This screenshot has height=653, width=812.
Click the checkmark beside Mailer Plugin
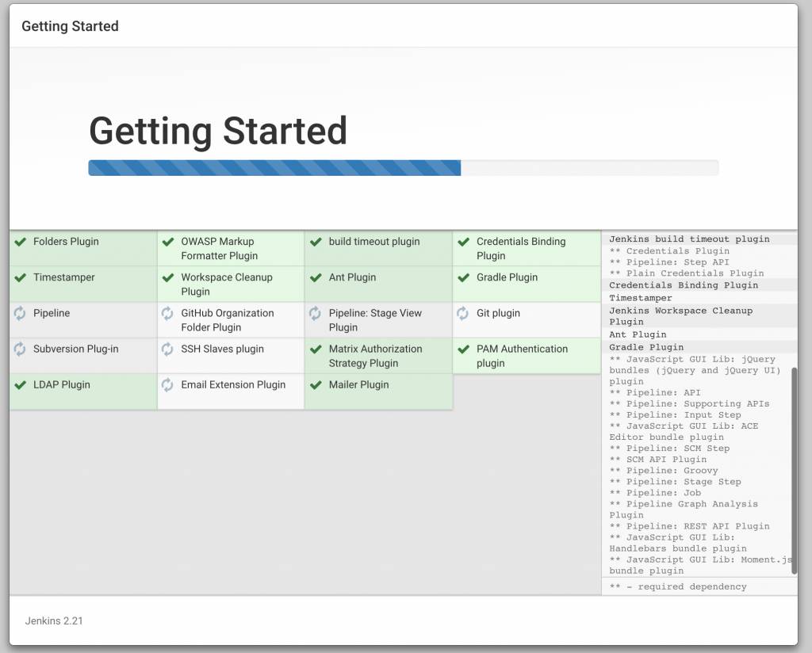tap(316, 385)
